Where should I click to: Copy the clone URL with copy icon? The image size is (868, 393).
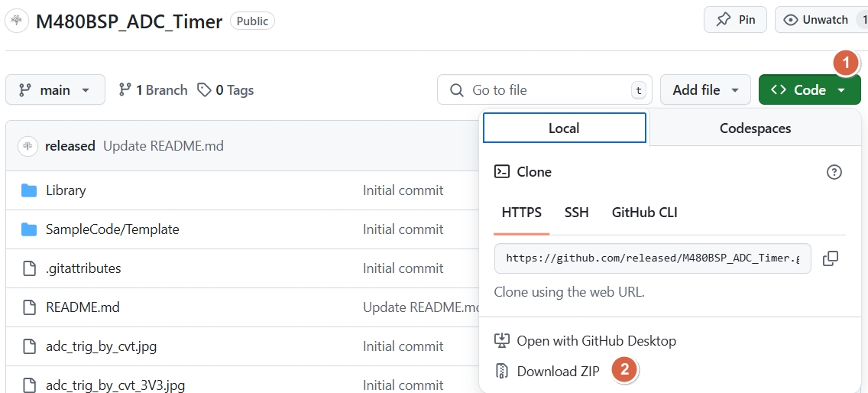[831, 258]
